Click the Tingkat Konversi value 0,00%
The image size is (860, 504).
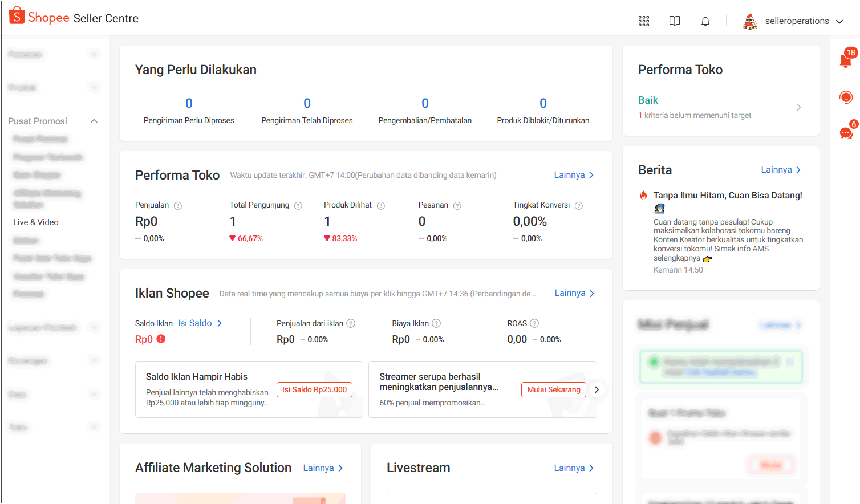click(530, 221)
